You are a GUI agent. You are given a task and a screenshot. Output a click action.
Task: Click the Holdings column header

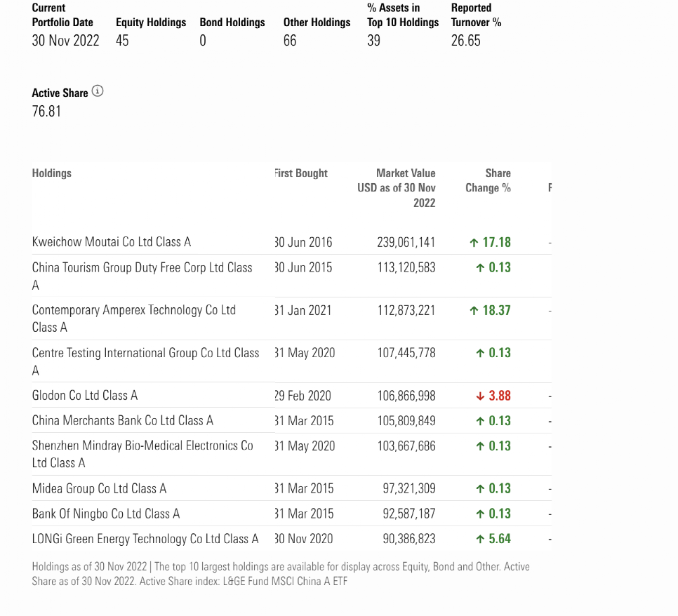pos(52,173)
